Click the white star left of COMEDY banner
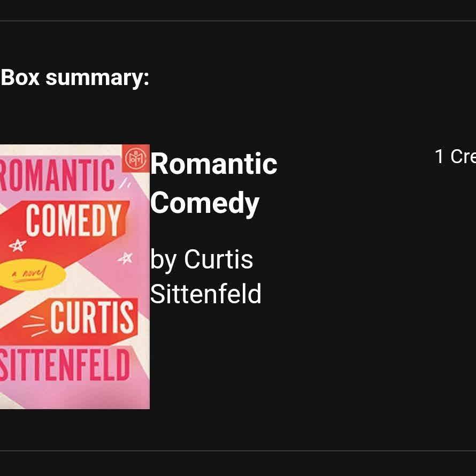Viewport: 476px width, 476px height. pos(18,245)
